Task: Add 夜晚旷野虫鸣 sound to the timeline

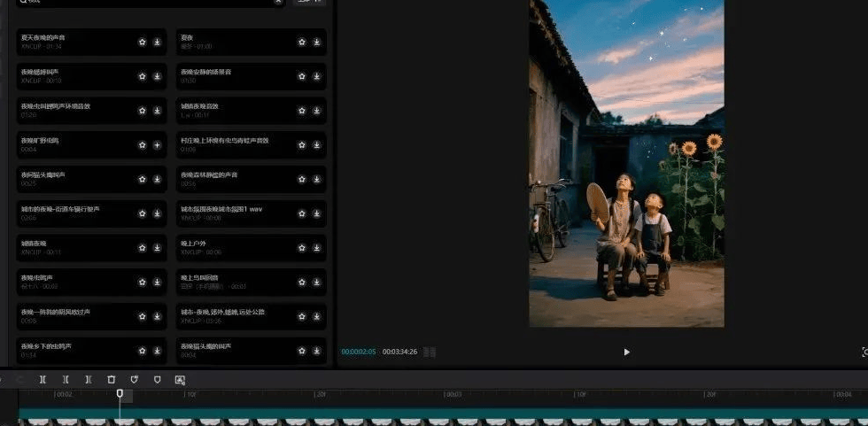Action: coord(157,144)
